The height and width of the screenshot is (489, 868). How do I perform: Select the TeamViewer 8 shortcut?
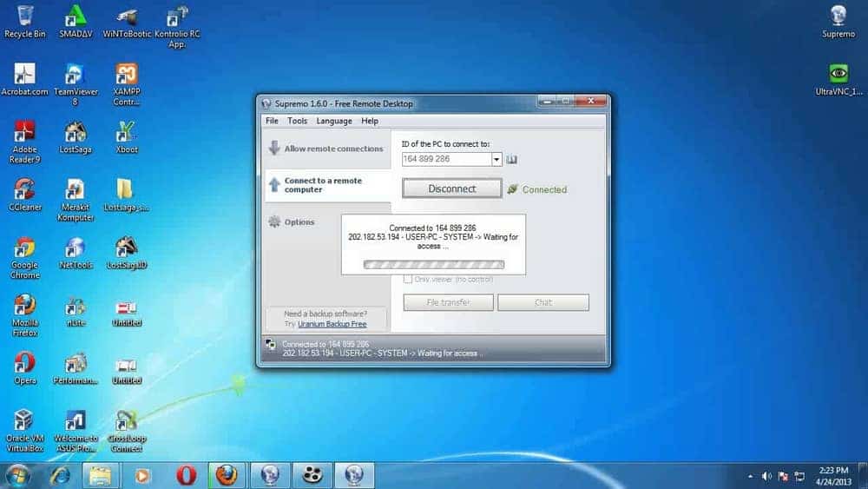click(76, 84)
